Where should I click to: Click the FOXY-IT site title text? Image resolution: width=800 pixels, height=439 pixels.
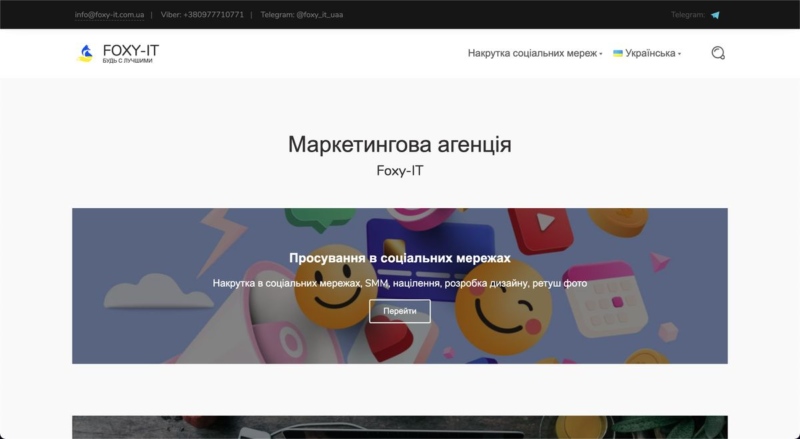(x=131, y=49)
